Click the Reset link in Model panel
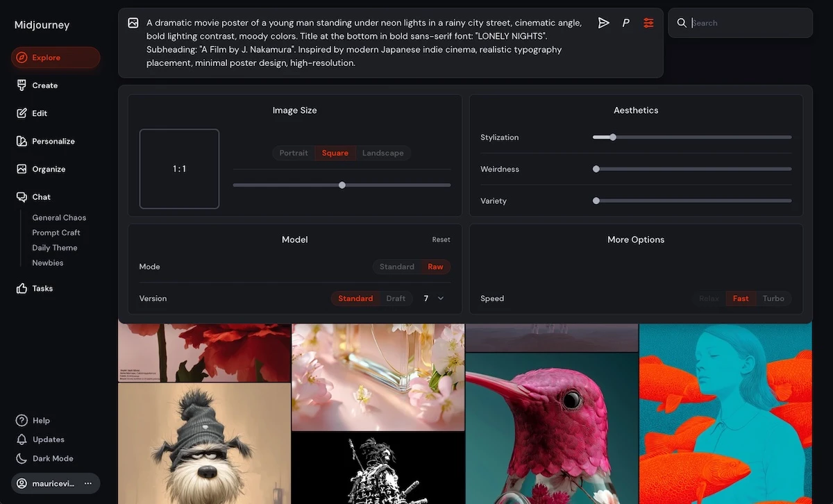The height and width of the screenshot is (504, 833). pyautogui.click(x=441, y=240)
